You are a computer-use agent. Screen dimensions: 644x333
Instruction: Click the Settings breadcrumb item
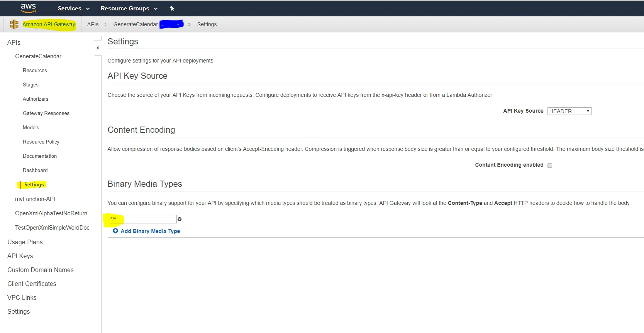tap(207, 24)
